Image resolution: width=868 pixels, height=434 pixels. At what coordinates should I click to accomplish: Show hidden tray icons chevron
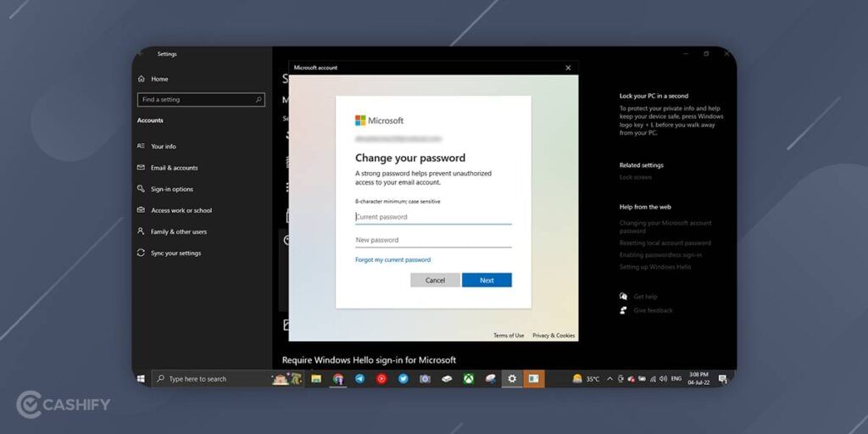[610, 379]
